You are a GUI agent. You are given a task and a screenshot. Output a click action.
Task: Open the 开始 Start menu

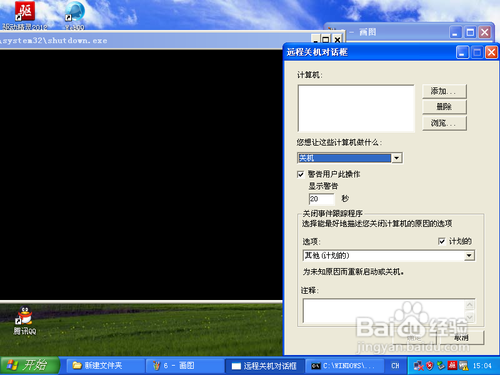click(30, 365)
